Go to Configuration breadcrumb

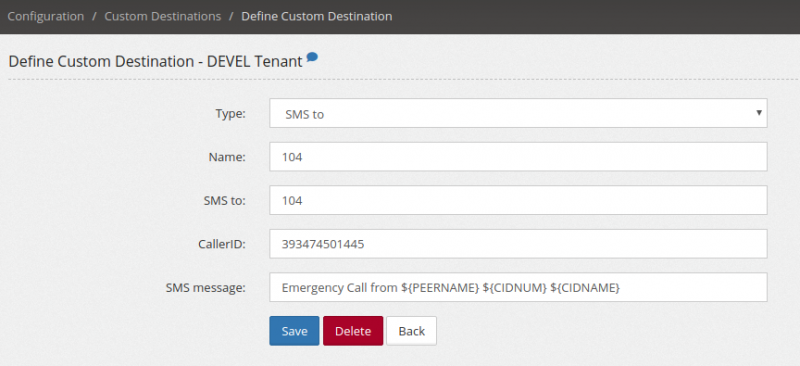pos(45,16)
